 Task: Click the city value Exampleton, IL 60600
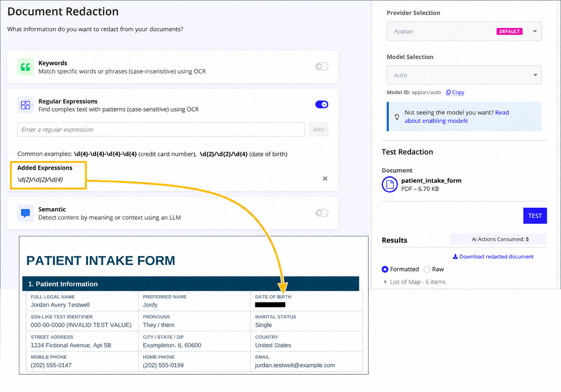click(x=172, y=345)
